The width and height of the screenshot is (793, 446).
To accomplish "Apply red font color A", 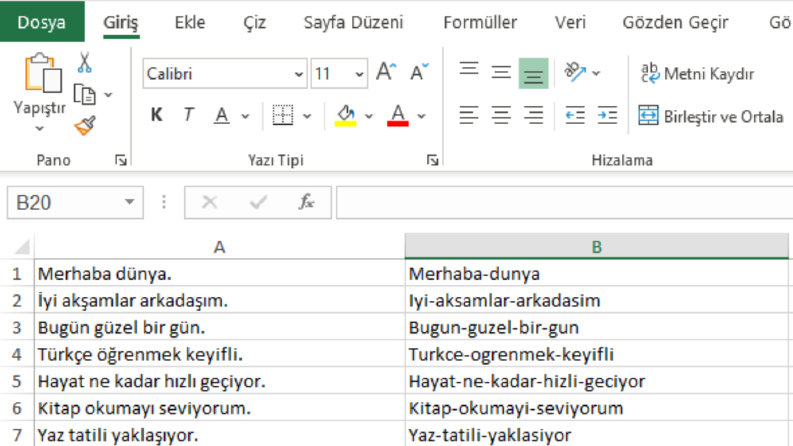I will click(x=398, y=115).
